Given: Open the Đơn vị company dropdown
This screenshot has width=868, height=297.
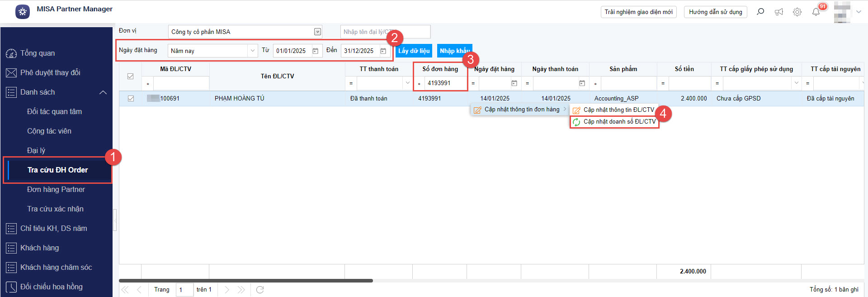Looking at the screenshot, I should click(x=317, y=32).
